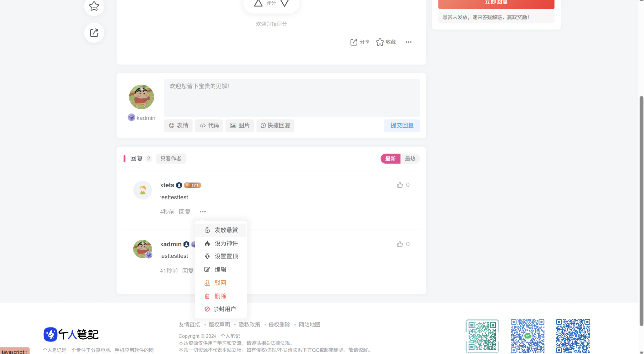This screenshot has height=354, width=644.
Task: Click the star favorite icon in left sidebar
Action: [x=94, y=6]
